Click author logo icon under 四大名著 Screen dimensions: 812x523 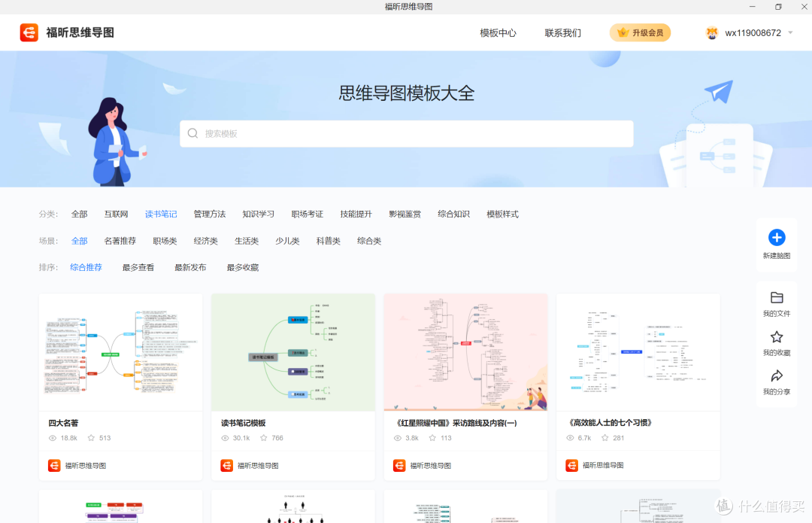click(54, 466)
